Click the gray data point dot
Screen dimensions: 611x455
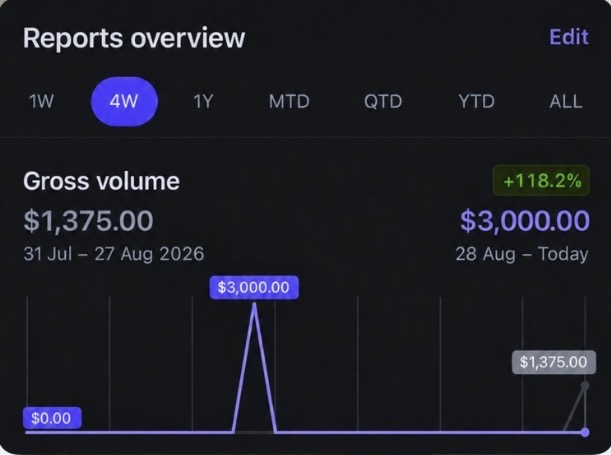pos(585,386)
